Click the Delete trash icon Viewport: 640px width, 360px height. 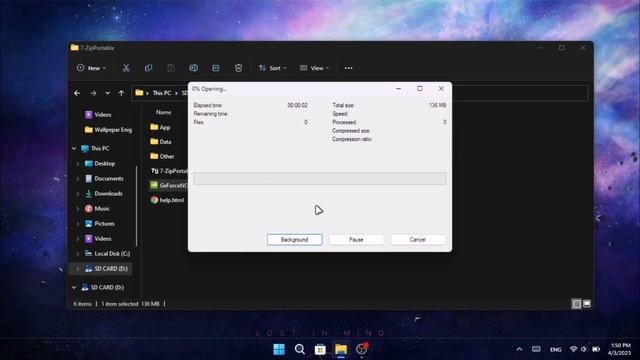[x=238, y=68]
